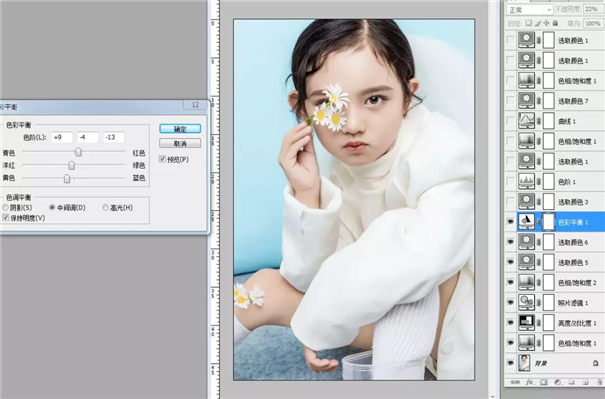This screenshot has height=399, width=605.
Task: Create a new layer icon
Action: (585, 382)
